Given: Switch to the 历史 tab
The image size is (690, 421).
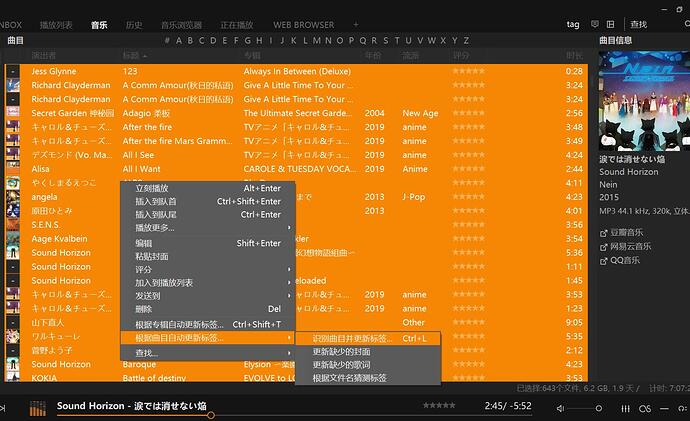Looking at the screenshot, I should pos(134,24).
